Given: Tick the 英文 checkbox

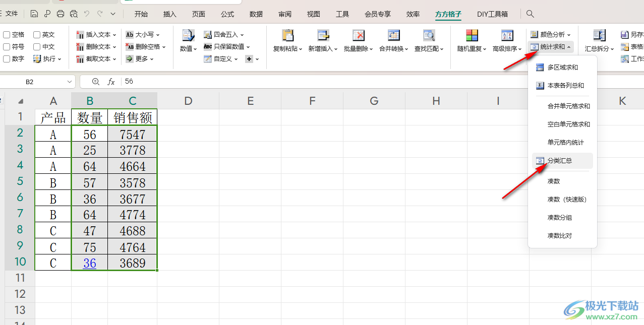Looking at the screenshot, I should pyautogui.click(x=37, y=35).
